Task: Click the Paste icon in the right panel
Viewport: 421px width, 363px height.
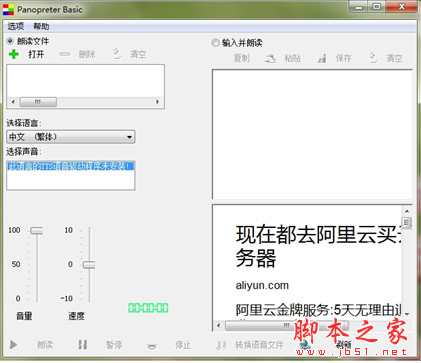Action: pyautogui.click(x=270, y=59)
